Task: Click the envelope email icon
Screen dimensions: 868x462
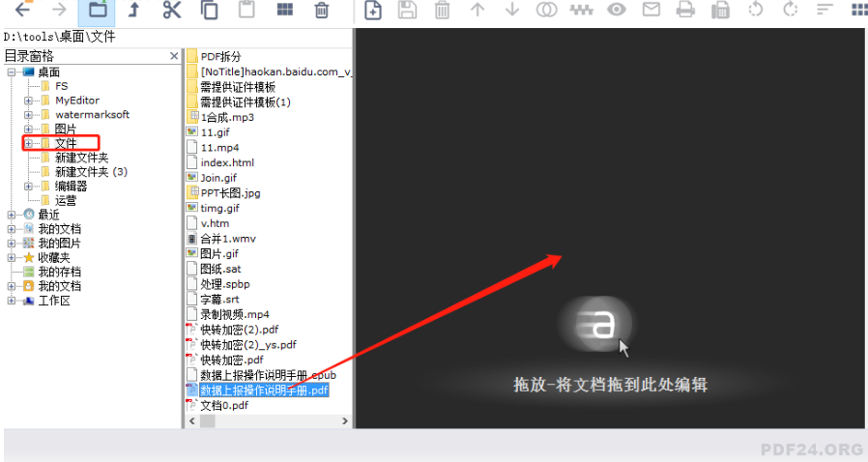Action: [651, 10]
